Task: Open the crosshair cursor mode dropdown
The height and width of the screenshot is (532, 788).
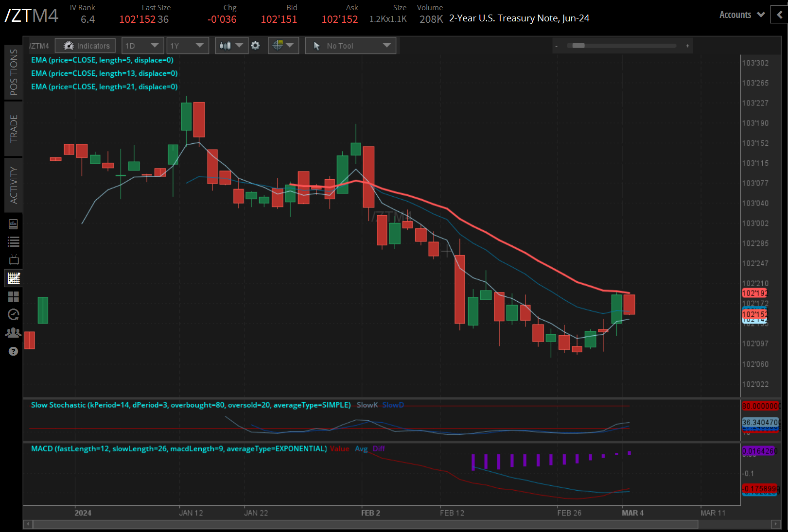Action: [283, 46]
